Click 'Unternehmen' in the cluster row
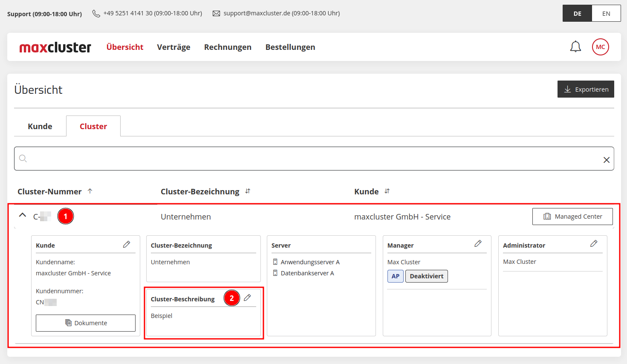627x364 pixels. coord(186,217)
